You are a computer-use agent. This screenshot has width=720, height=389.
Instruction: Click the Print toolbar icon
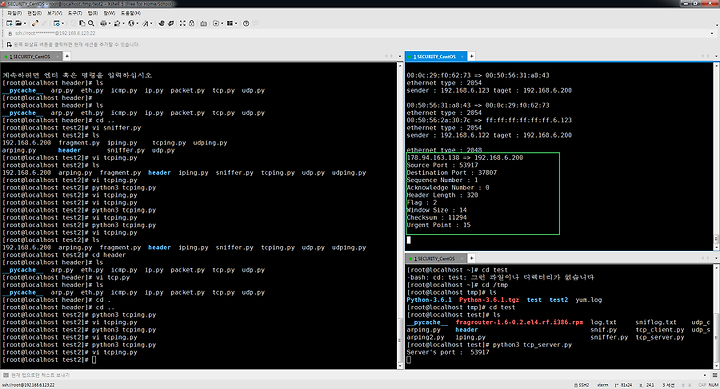coord(104,23)
